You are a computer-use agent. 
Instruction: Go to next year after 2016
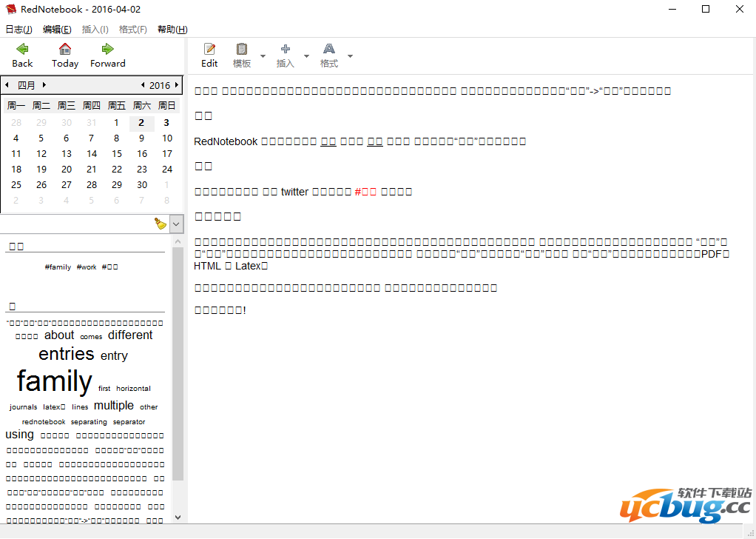coord(177,85)
